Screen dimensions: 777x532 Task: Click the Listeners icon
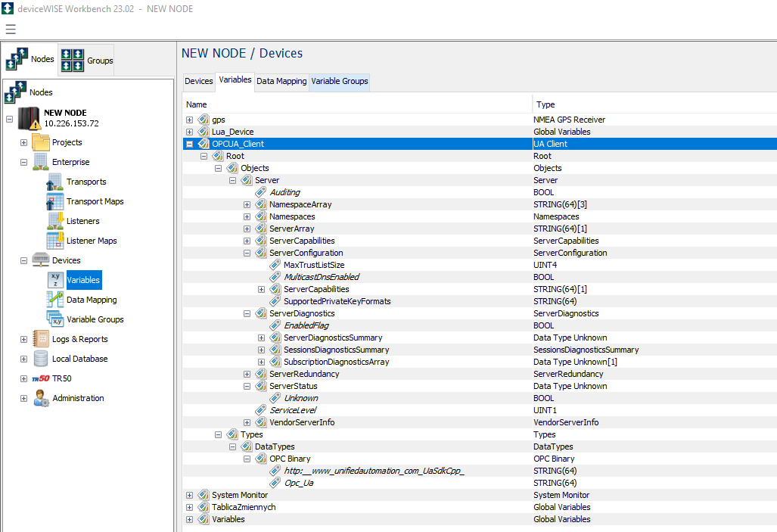point(55,221)
